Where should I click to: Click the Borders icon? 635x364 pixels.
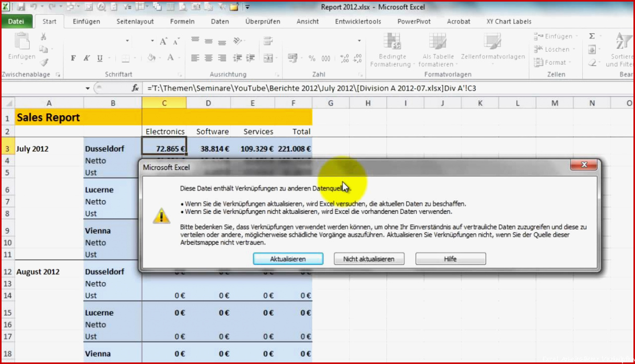(x=125, y=58)
